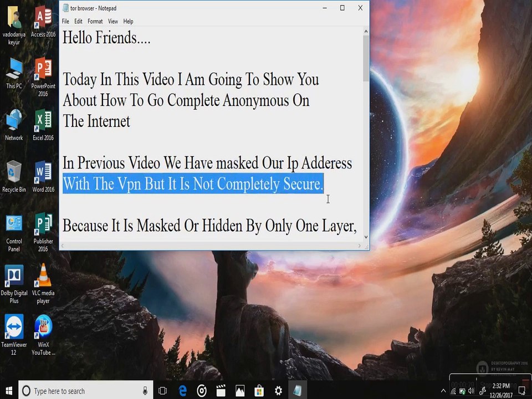Open the Movies clapperboard app on taskbar
The image size is (532, 399).
point(221,391)
